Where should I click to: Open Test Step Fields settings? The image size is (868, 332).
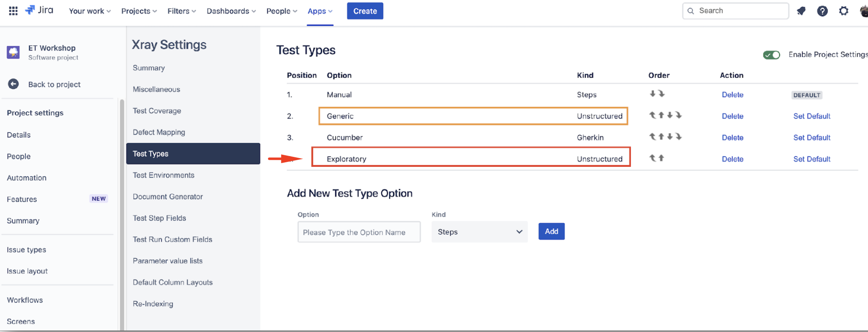[159, 218]
